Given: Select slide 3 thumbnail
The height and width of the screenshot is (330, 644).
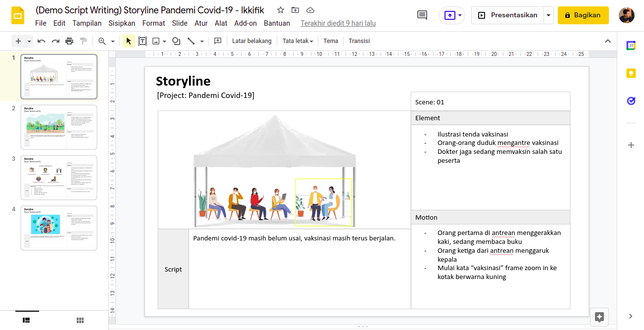Looking at the screenshot, I should point(59,177).
